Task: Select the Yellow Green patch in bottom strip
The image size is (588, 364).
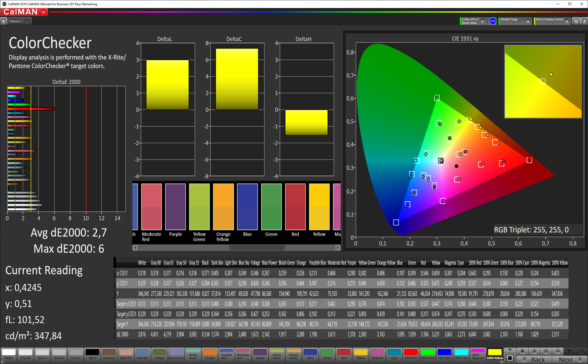Action: [x=277, y=354]
